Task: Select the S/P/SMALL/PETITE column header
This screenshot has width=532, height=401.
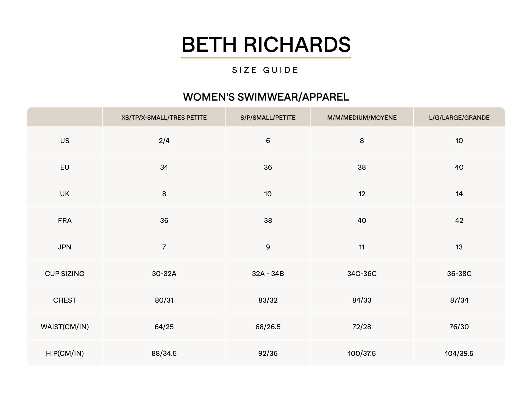Action: pos(268,118)
